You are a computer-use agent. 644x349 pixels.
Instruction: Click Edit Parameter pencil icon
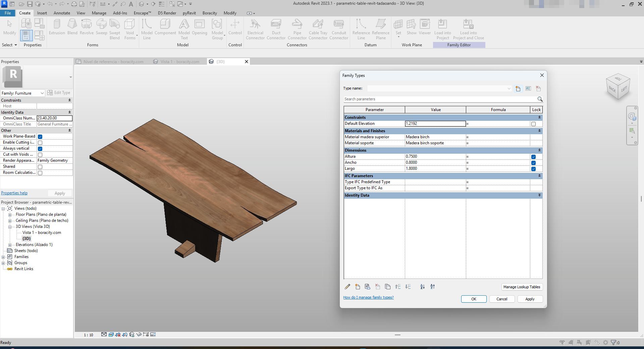coord(347,287)
